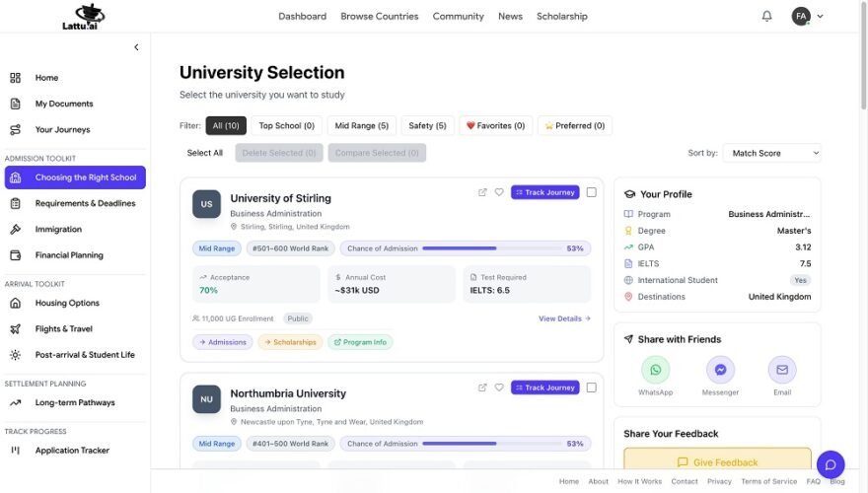Open Browse Countries in top navigation

(x=379, y=16)
